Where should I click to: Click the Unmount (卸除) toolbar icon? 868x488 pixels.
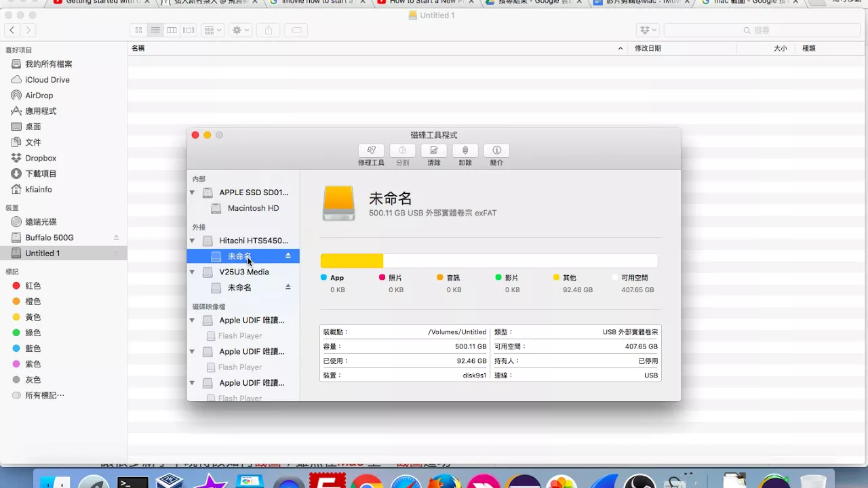465,150
